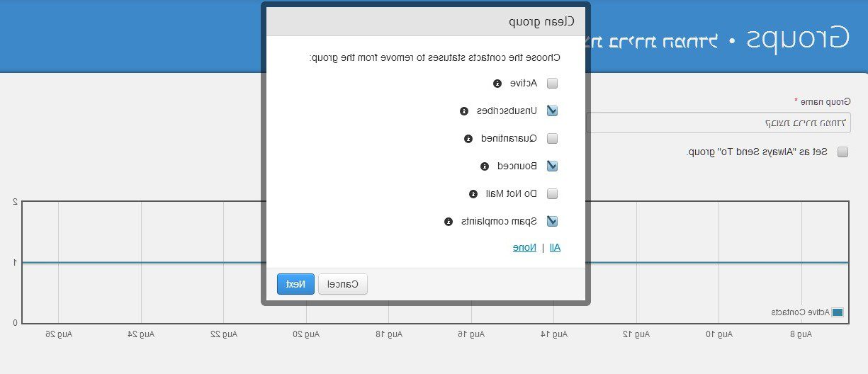Click the Groups page heading

point(799,39)
